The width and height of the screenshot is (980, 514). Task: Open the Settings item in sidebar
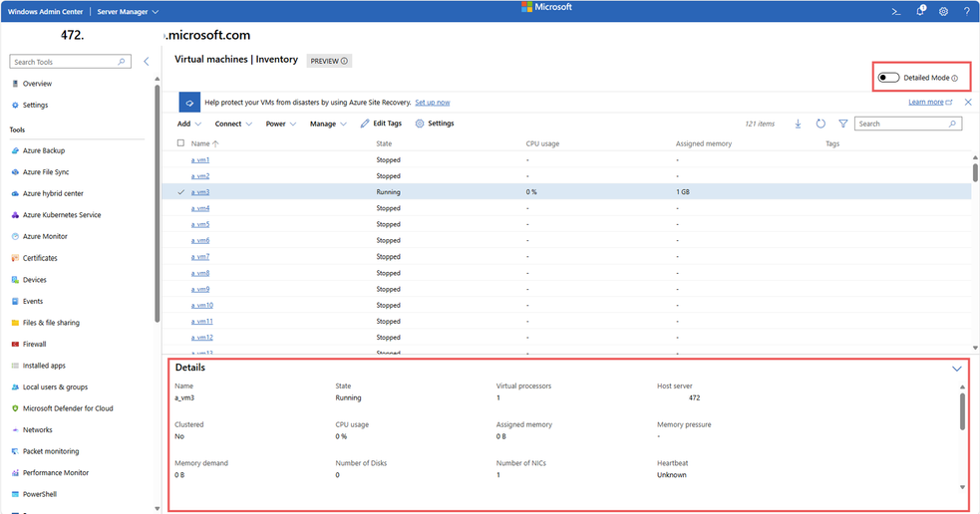coord(35,105)
